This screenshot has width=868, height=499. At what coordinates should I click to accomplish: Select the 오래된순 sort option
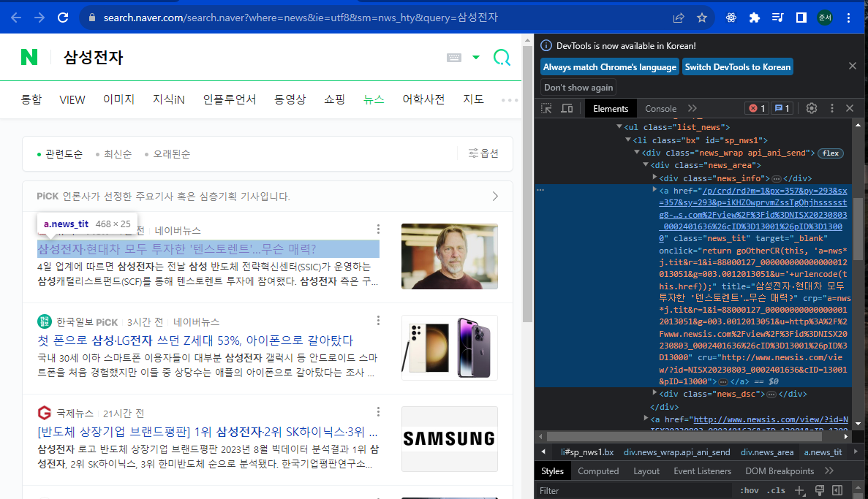(x=167, y=154)
